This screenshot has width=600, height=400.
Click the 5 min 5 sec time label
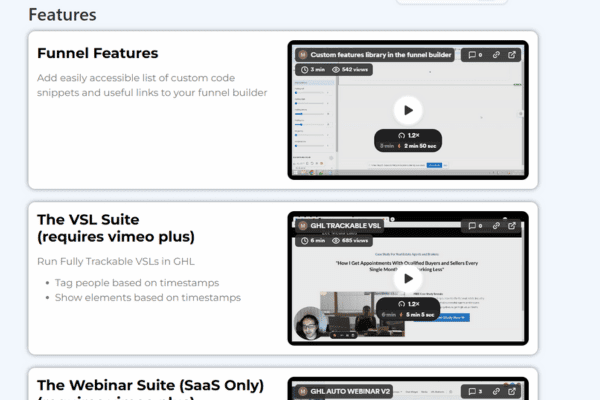point(420,315)
